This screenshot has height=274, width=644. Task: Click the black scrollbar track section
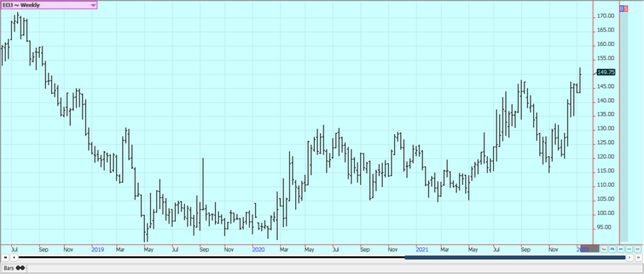(x=211, y=258)
